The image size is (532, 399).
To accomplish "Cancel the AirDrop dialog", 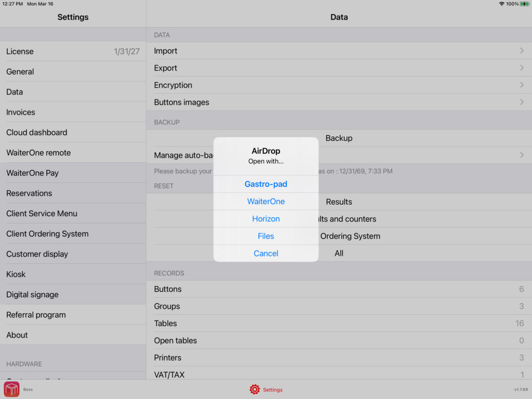I will point(266,254).
